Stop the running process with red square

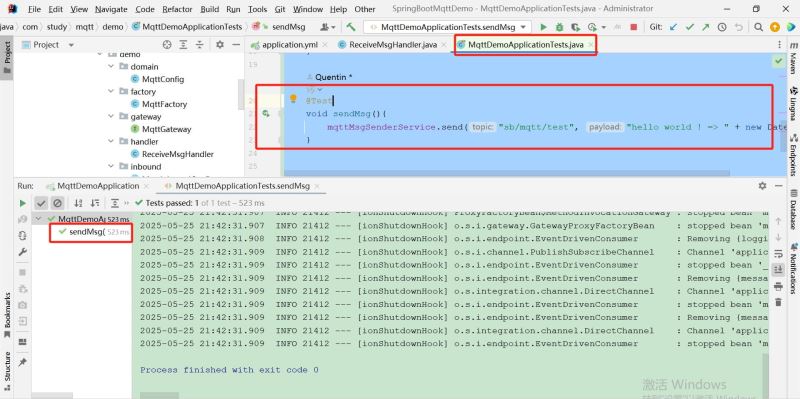(634, 27)
